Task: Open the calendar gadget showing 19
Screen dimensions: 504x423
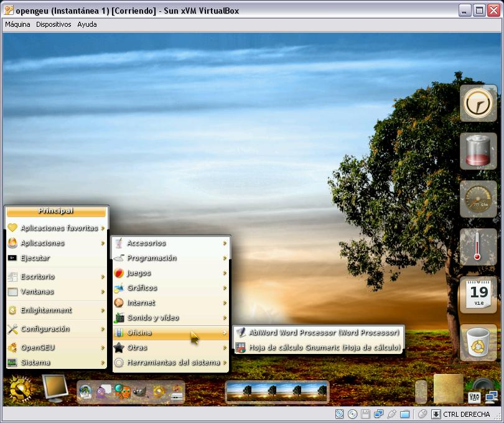Action: click(478, 295)
